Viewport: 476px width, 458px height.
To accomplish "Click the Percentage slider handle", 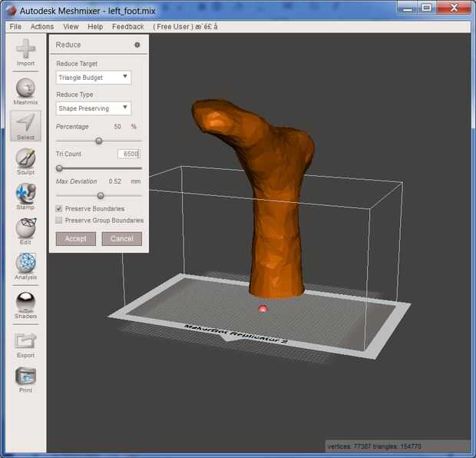I will (99, 141).
